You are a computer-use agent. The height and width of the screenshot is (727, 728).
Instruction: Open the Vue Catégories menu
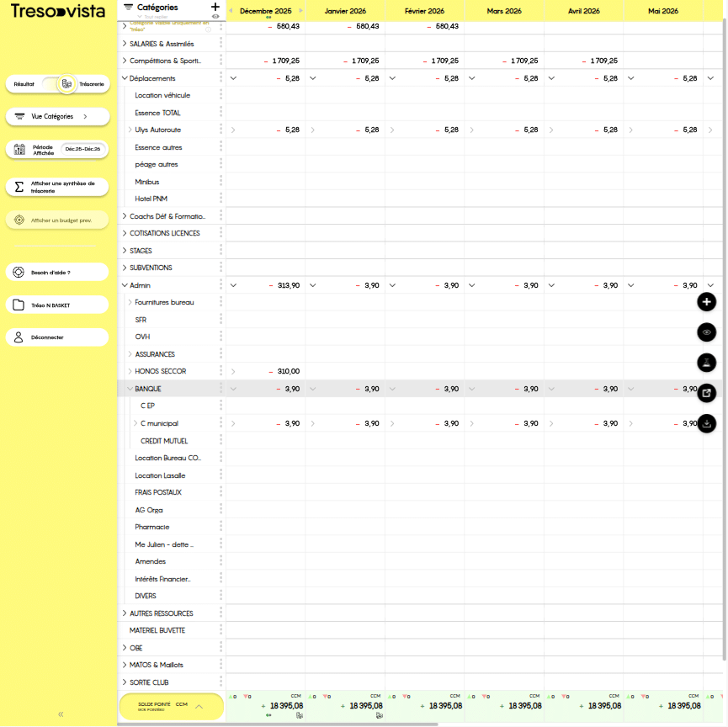(x=57, y=116)
